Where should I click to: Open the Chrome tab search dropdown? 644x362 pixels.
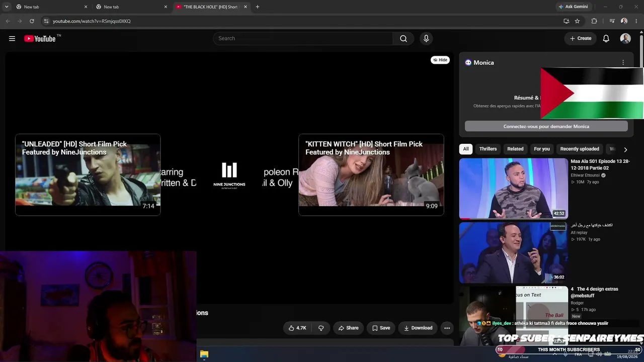[7, 7]
